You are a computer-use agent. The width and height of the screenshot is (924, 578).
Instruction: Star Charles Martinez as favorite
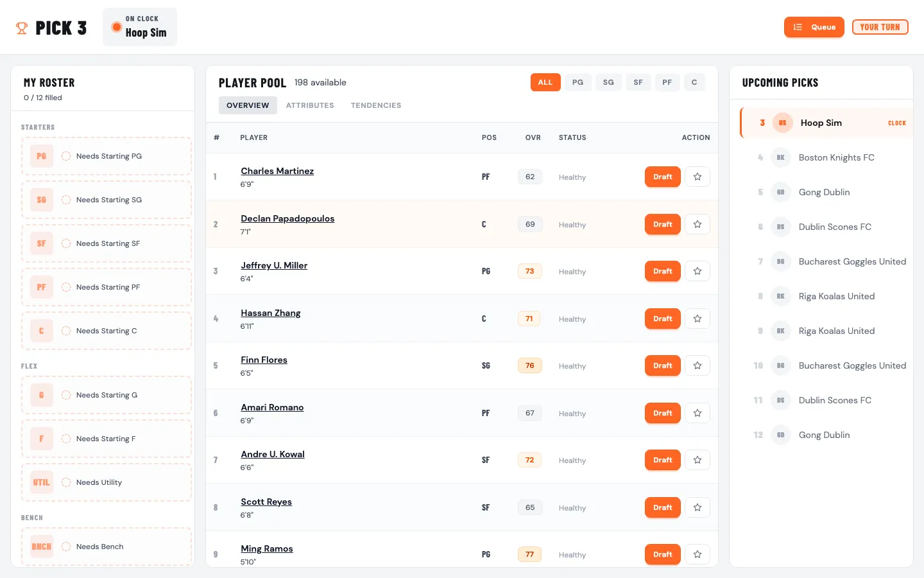pyautogui.click(x=697, y=177)
